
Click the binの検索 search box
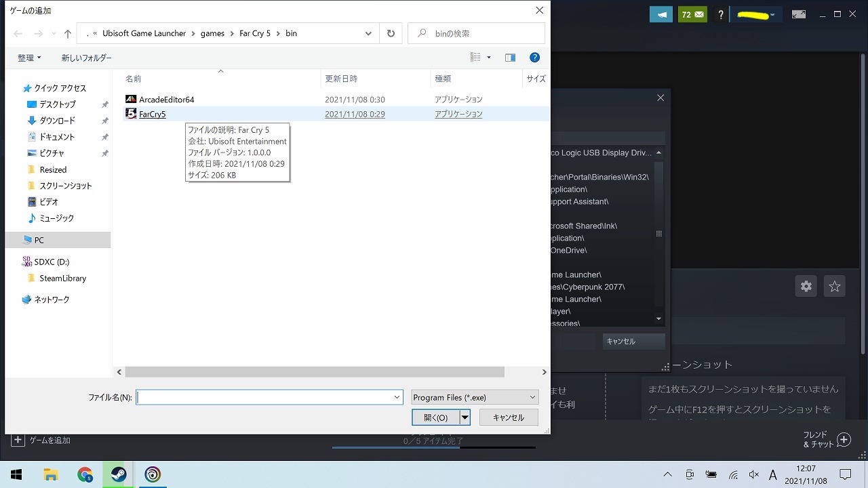(x=476, y=33)
